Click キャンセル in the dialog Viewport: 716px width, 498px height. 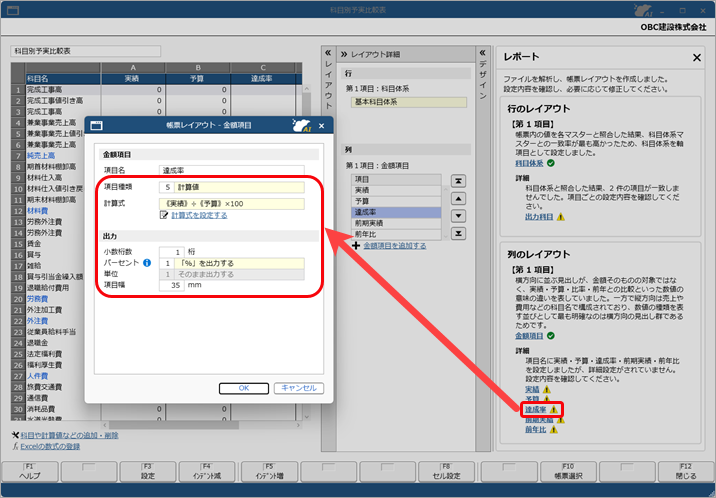tap(299, 388)
